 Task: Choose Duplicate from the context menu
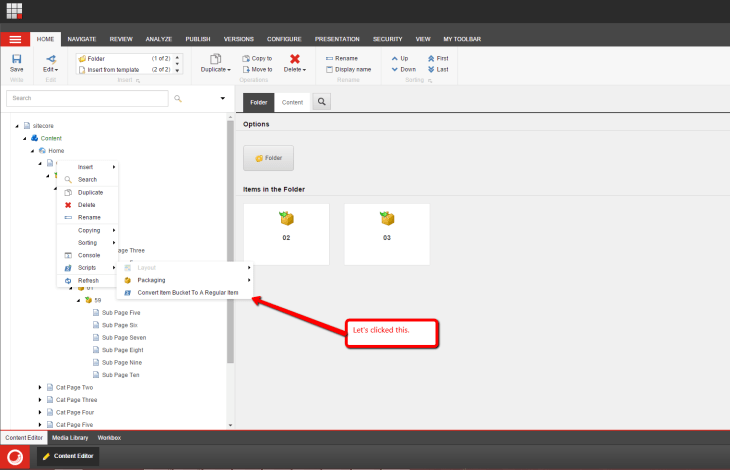pyautogui.click(x=88, y=192)
